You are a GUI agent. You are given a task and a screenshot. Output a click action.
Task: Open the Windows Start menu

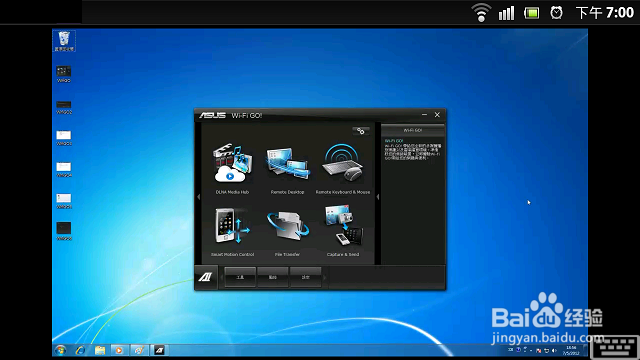(x=60, y=350)
